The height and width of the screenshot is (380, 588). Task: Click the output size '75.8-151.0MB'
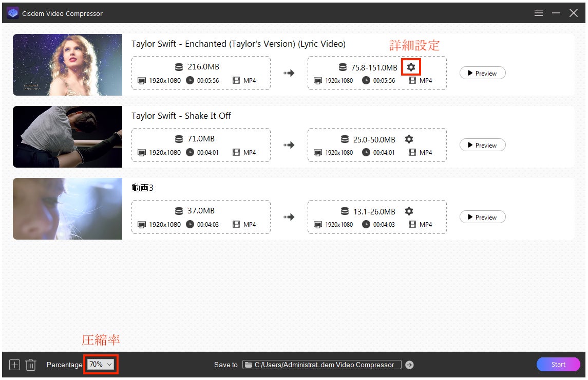point(374,67)
